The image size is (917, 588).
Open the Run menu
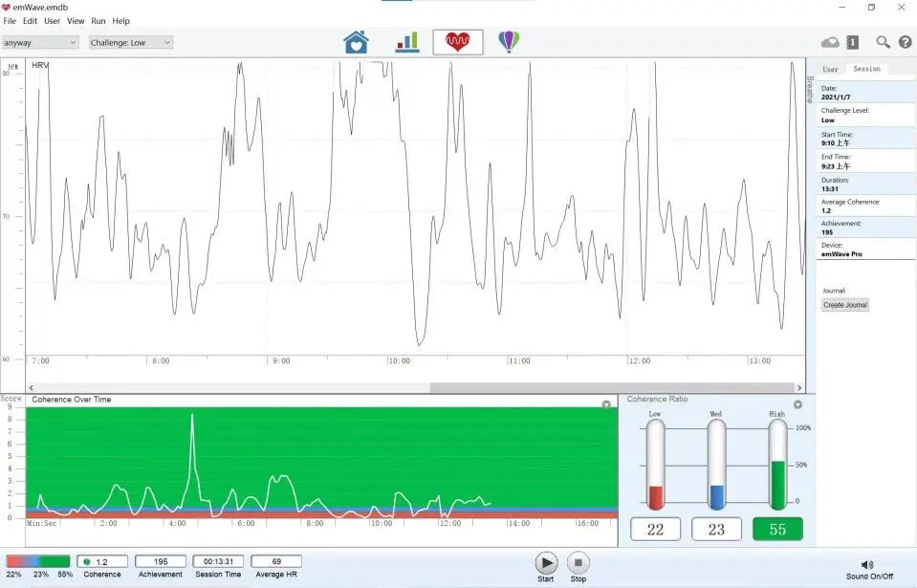(98, 21)
